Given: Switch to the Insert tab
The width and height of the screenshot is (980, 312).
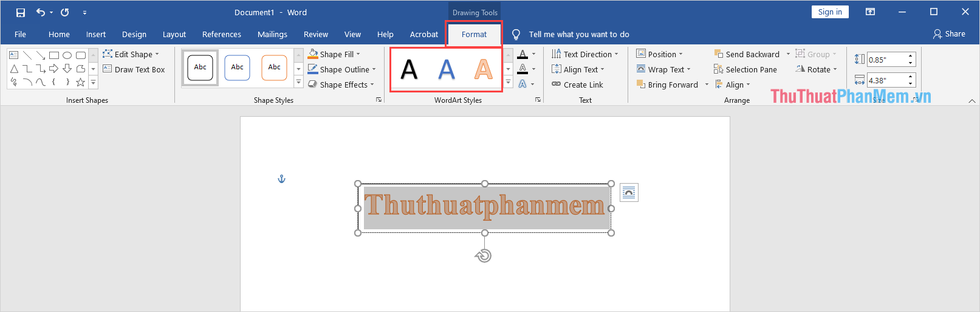Looking at the screenshot, I should [x=96, y=35].
